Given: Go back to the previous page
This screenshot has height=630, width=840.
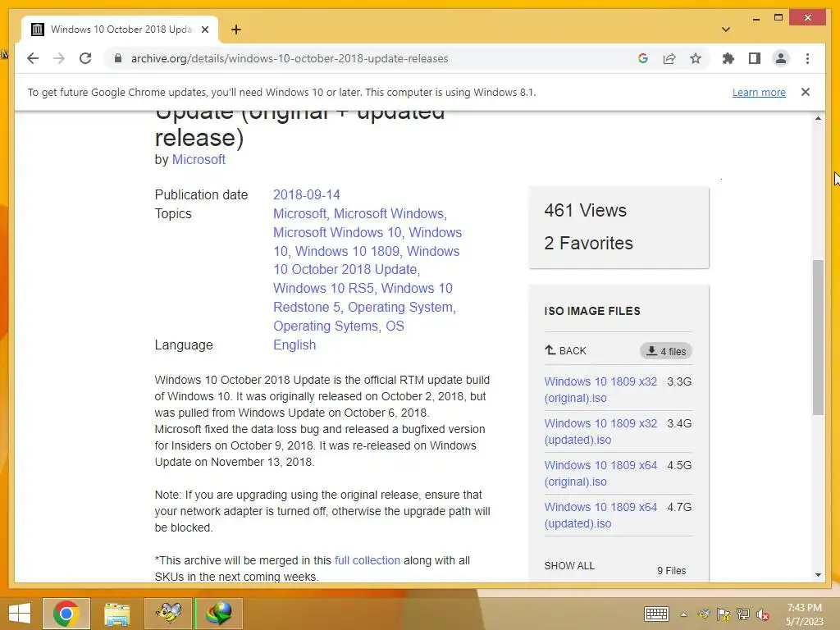Looking at the screenshot, I should click(x=33, y=58).
